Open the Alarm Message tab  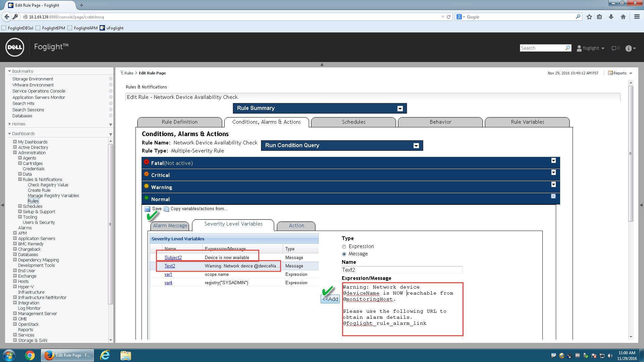click(x=170, y=226)
